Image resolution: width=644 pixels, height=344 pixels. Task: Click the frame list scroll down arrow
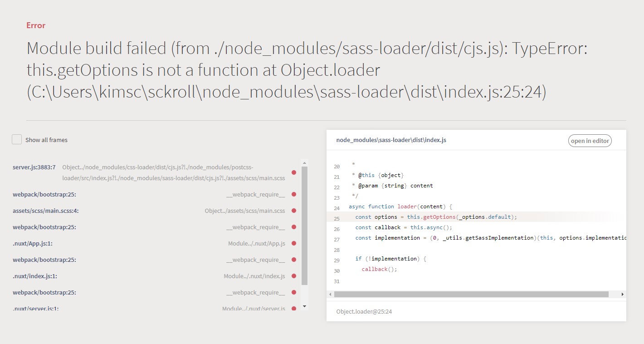click(304, 306)
